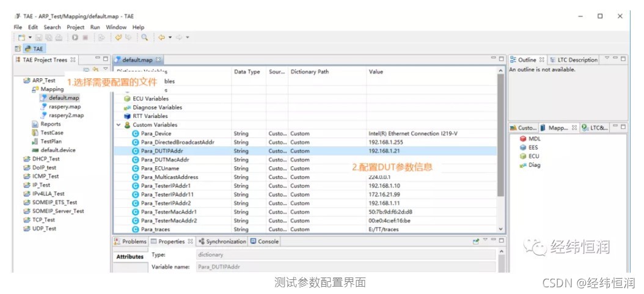644x294 pixels.
Task: Click the Diag arrows icon
Action: [523, 165]
